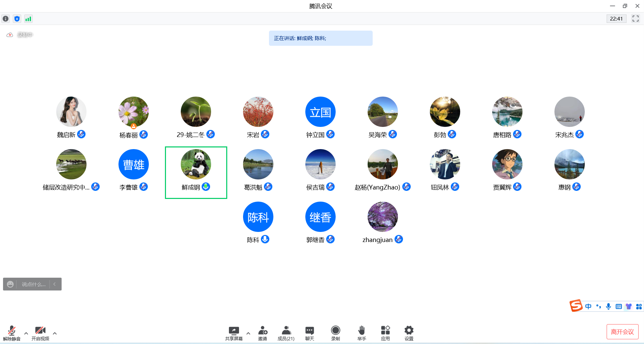Viewport: 644px width, 344px height.
Task: Open the Apps (应用) menu
Action: tap(385, 333)
